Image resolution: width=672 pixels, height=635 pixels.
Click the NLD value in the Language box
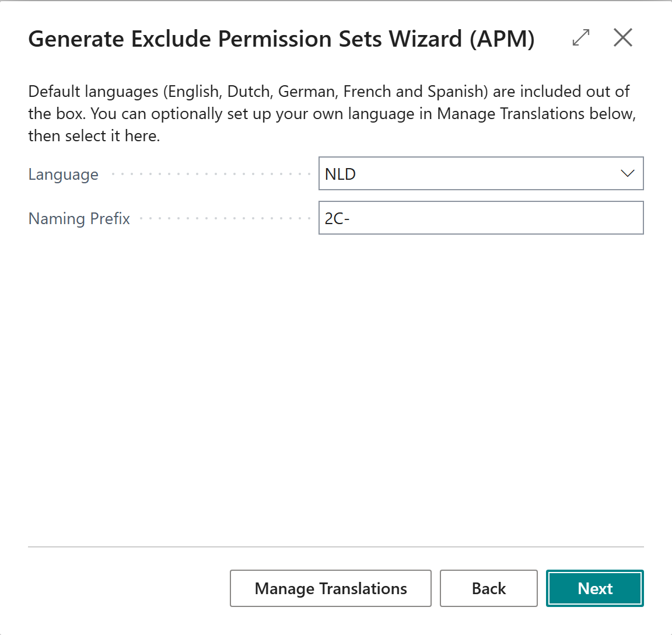click(x=340, y=174)
